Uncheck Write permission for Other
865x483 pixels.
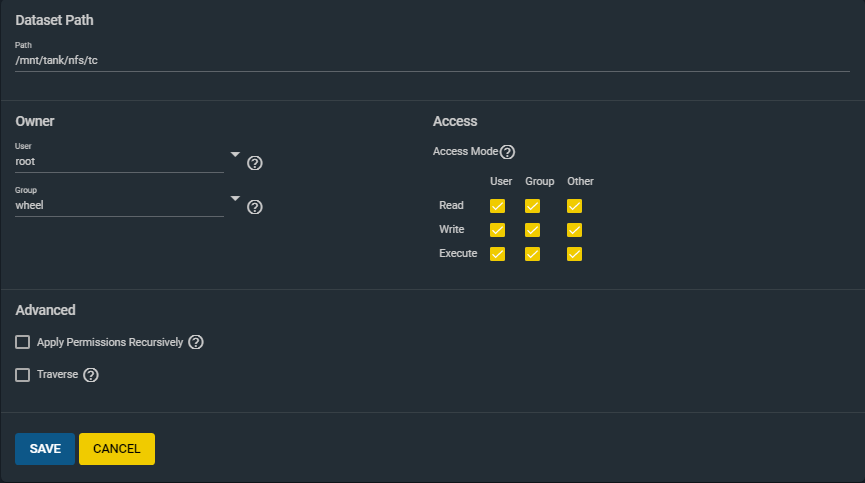pyautogui.click(x=574, y=230)
